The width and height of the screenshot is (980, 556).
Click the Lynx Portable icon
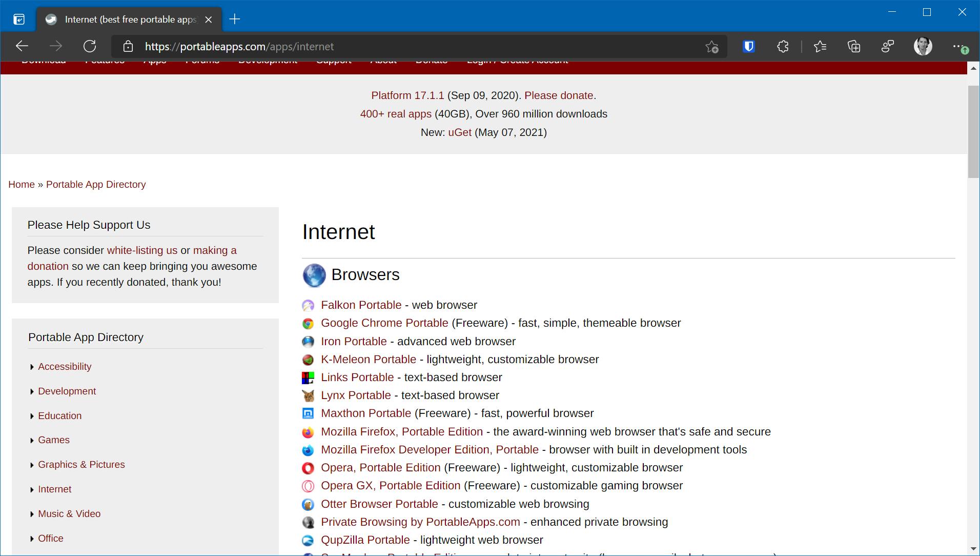coord(308,396)
